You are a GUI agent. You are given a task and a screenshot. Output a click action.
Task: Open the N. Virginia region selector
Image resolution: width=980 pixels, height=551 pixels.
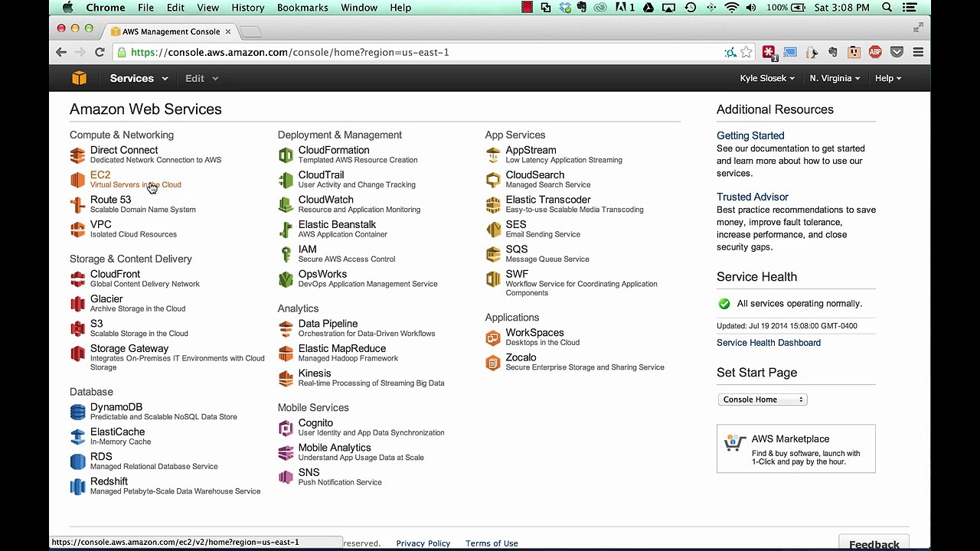pyautogui.click(x=835, y=78)
